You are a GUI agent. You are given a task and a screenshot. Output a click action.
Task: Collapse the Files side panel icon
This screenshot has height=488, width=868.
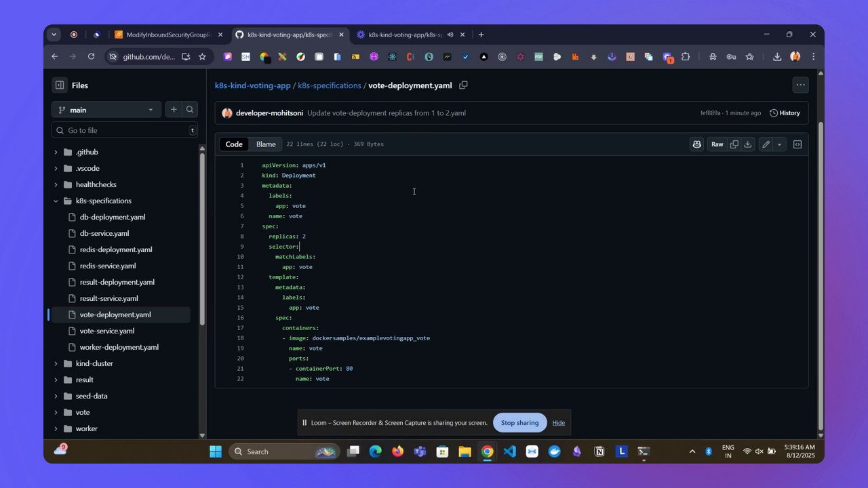click(x=60, y=85)
